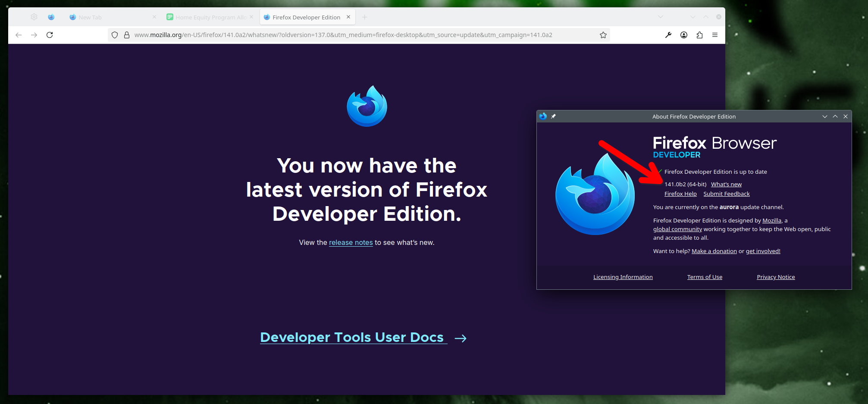Screen dimensions: 868x404
Task: Click the Firefox Browser DEVELOPER wordmark
Action: [x=714, y=147]
